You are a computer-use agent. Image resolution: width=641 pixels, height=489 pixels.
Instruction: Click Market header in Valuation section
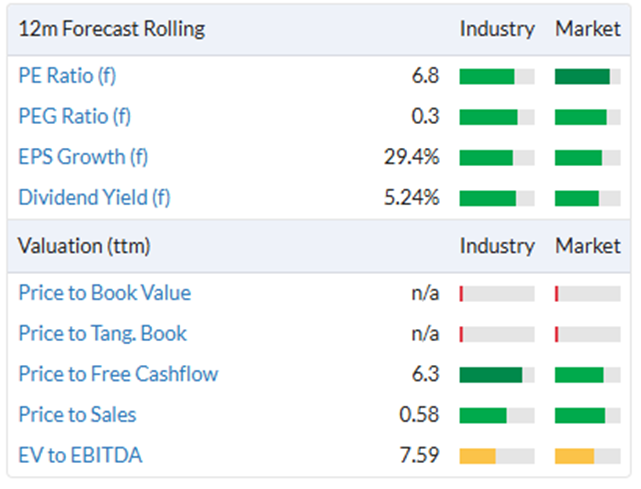tap(587, 246)
